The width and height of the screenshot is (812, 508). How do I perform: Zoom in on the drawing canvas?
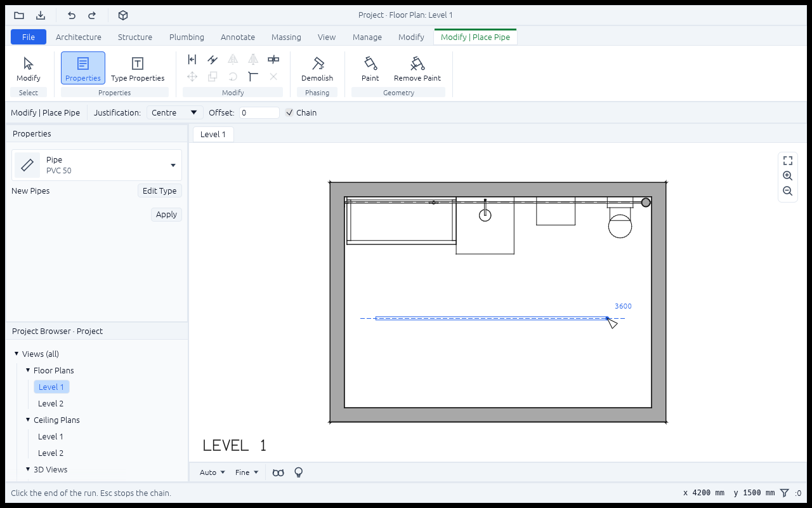[788, 176]
